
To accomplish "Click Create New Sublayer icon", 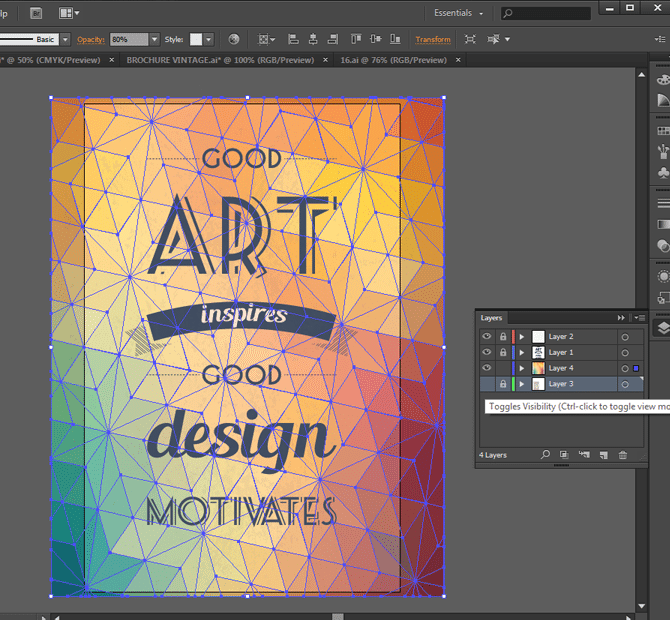I will 584,455.
